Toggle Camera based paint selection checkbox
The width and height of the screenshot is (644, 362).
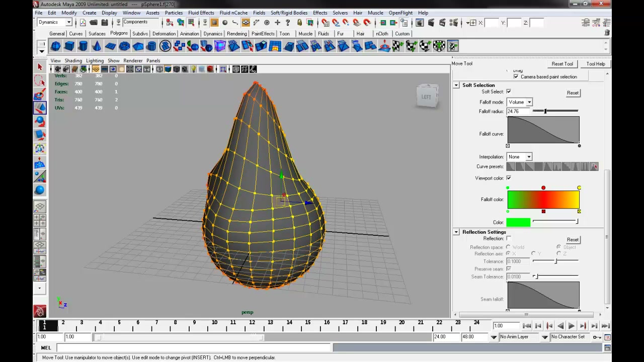(516, 77)
